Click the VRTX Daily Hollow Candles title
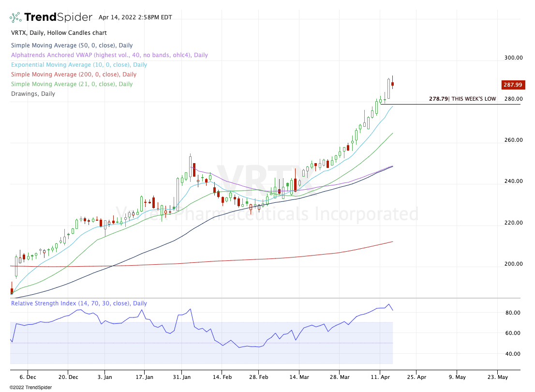Viewport: 535px width, 392px height. click(x=59, y=33)
